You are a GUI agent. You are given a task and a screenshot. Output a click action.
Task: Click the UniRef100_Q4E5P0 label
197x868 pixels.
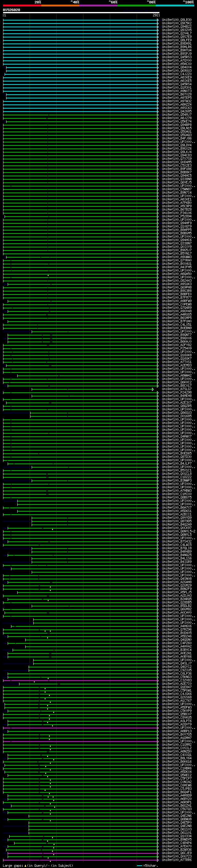tap(177, 822)
